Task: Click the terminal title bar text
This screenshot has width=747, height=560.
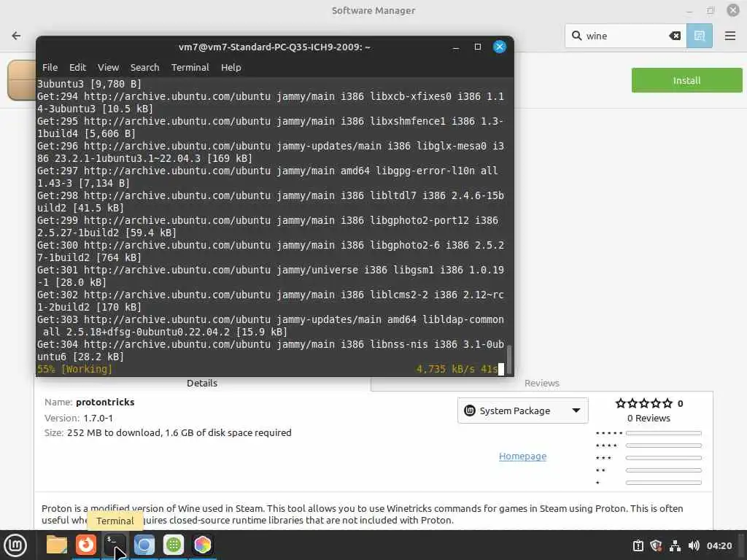Action: point(274,47)
